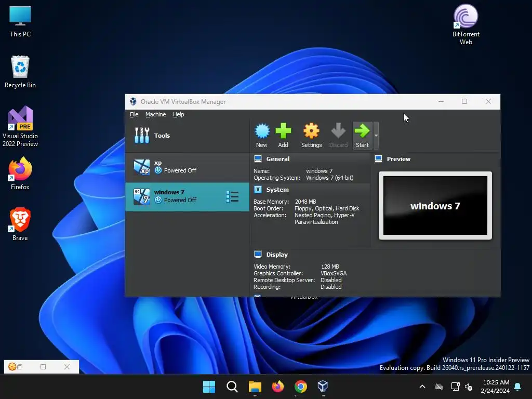
Task: Open taskbar Search
Action: pyautogui.click(x=232, y=387)
